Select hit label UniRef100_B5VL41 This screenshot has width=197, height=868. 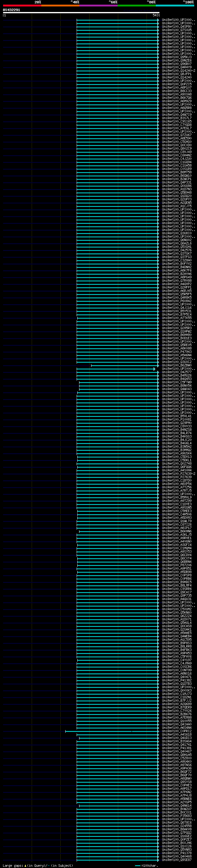(177, 416)
